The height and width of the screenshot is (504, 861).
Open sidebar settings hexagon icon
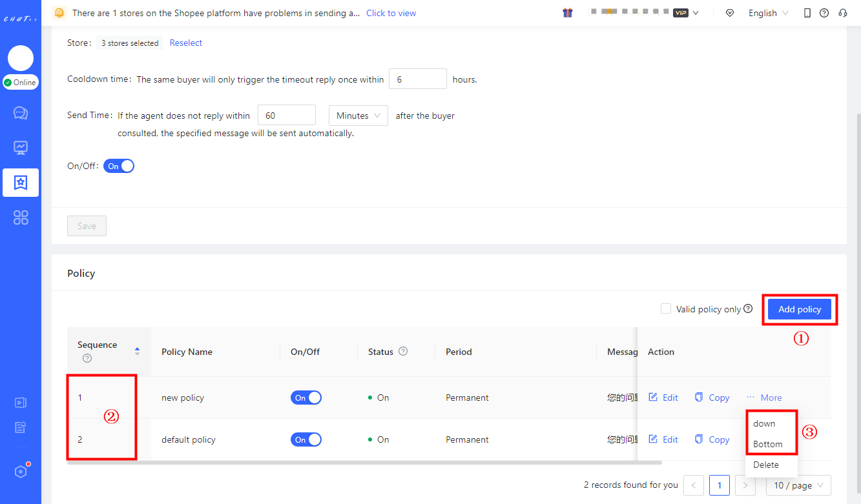[x=21, y=472]
